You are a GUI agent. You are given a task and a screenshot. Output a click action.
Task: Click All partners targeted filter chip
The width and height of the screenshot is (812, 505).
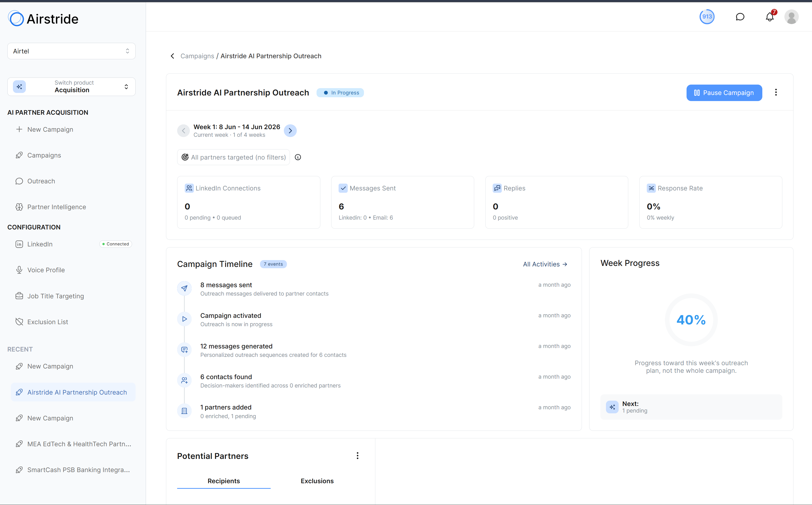(234, 157)
